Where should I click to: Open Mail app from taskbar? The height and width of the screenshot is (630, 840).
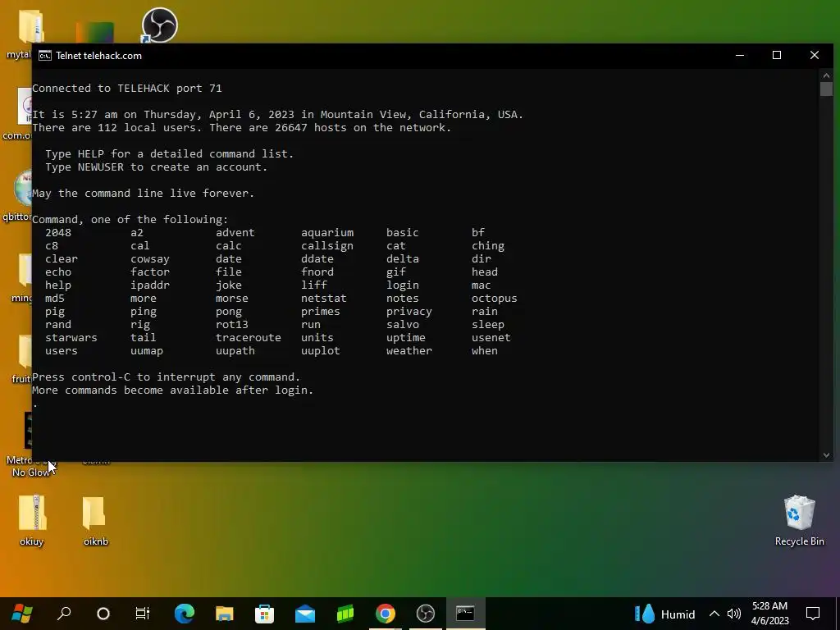pyautogui.click(x=305, y=614)
